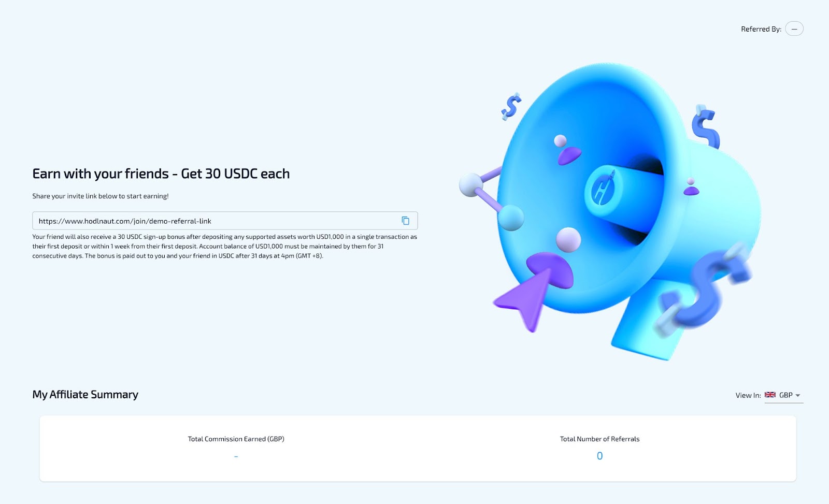
Task: Click the Total Number of Referrals label
Action: (x=599, y=439)
